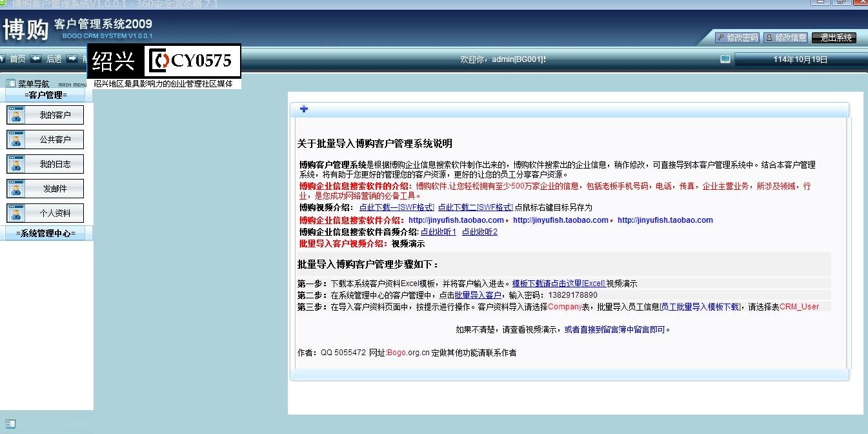Click the icon on the 我的客户 button
This screenshot has width=868, height=434.
15,115
